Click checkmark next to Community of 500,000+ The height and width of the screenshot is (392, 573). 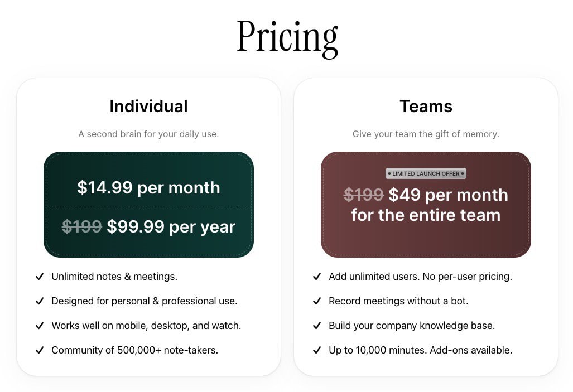(x=40, y=350)
